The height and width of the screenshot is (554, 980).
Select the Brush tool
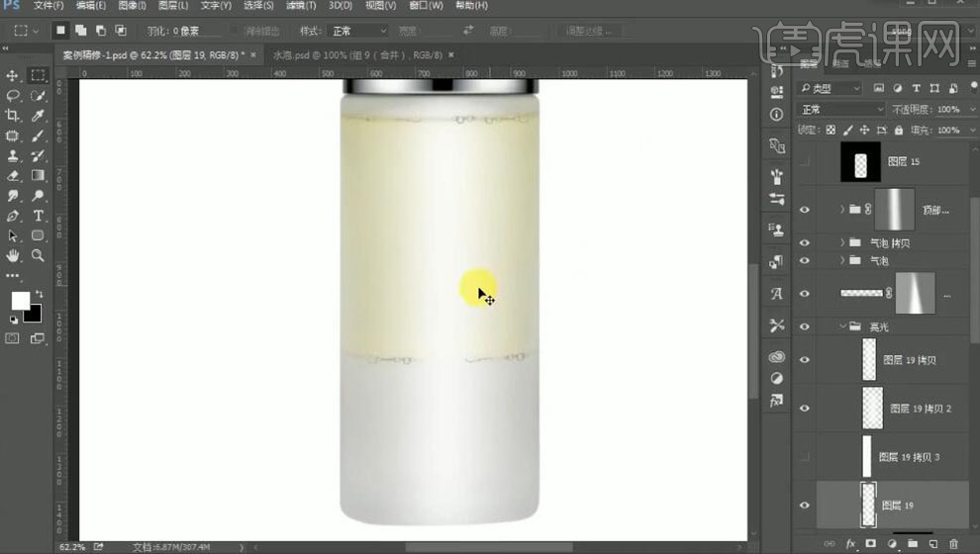pos(39,136)
